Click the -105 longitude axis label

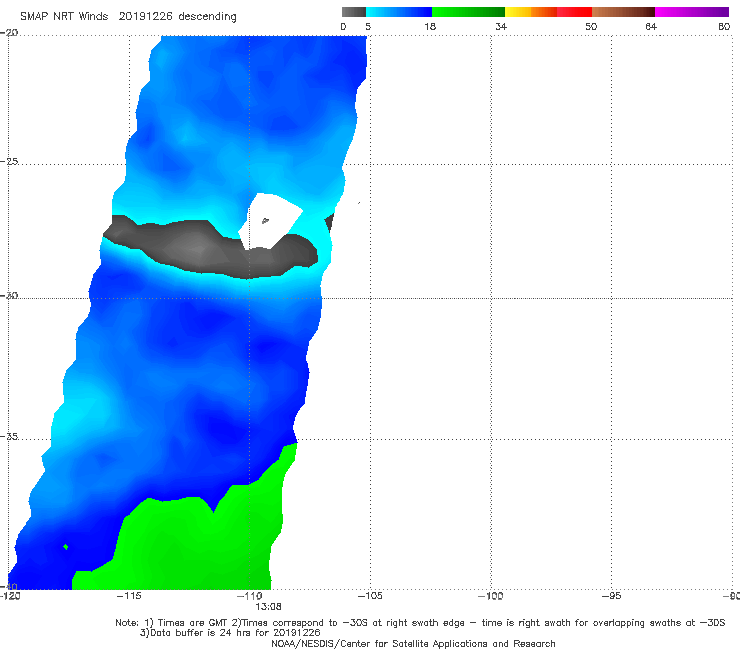(x=370, y=596)
